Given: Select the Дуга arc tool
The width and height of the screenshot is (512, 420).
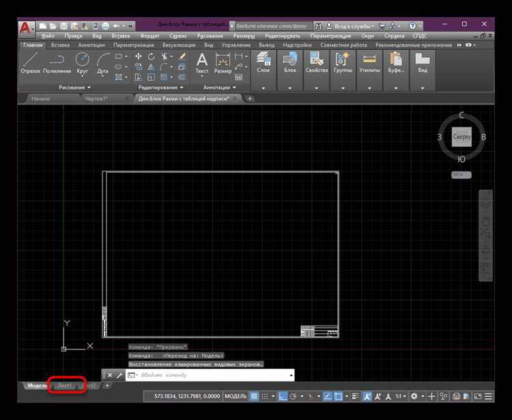Looking at the screenshot, I should [102, 64].
